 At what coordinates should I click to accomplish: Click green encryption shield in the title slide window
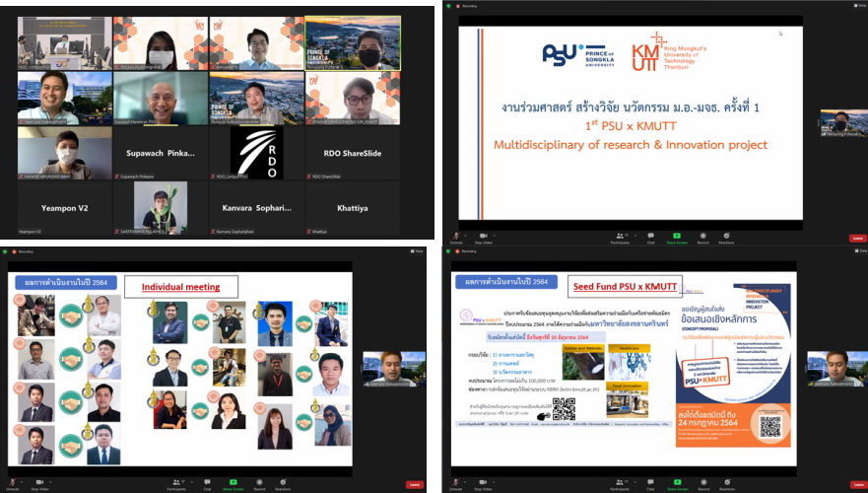point(448,6)
